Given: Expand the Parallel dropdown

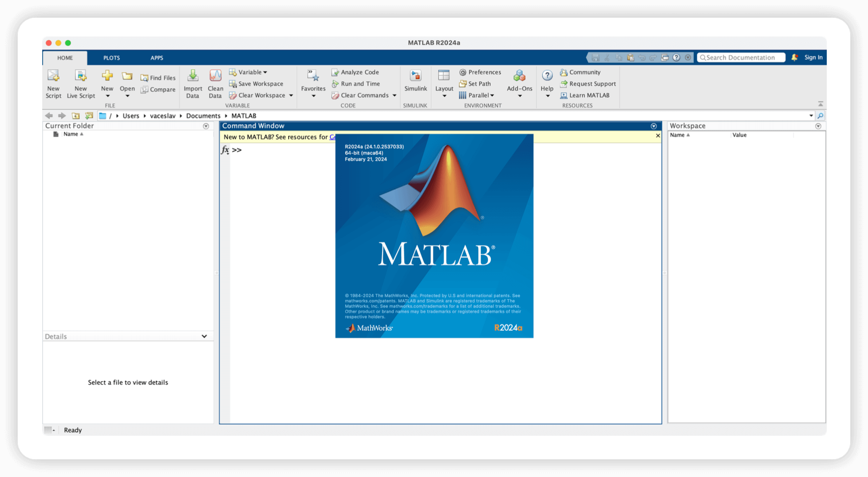Looking at the screenshot, I should (x=476, y=96).
